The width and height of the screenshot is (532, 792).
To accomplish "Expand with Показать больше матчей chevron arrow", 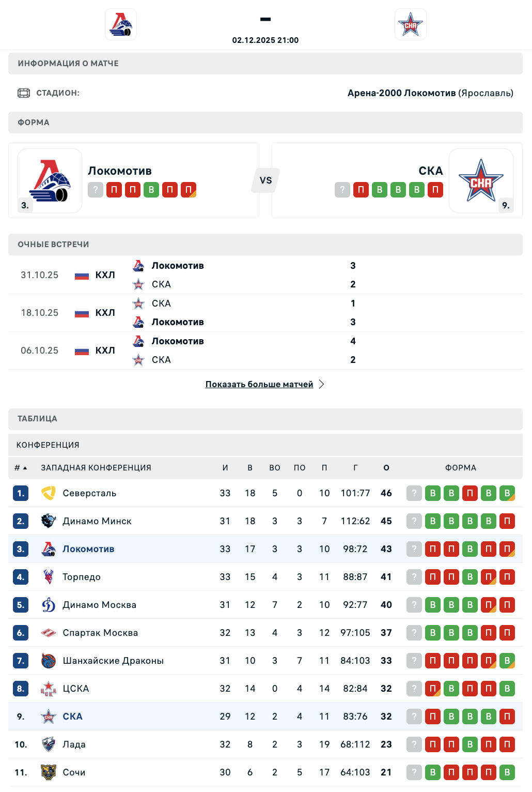I will 321,384.
